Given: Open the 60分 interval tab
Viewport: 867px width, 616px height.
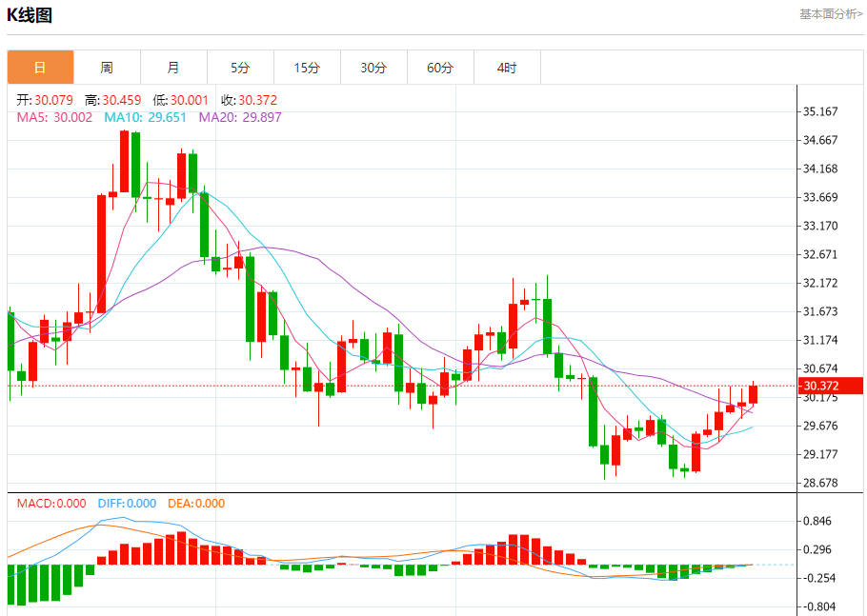Looking at the screenshot, I should 441,68.
